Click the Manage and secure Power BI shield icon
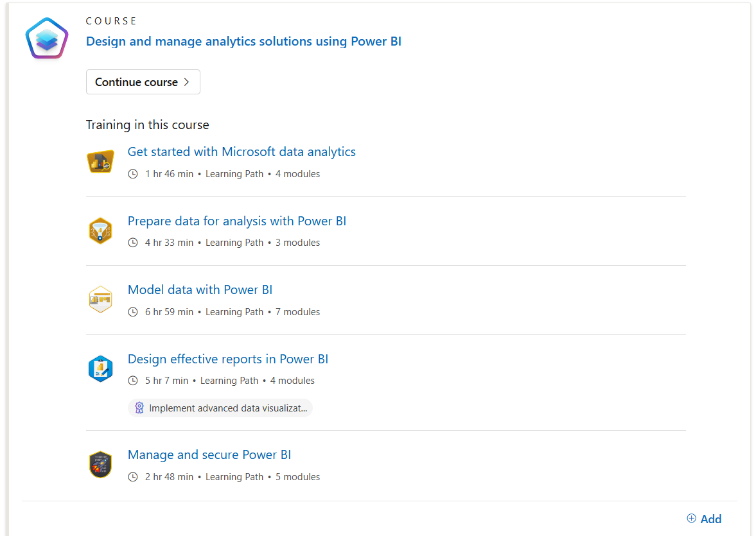This screenshot has height=536, width=756. 100,465
